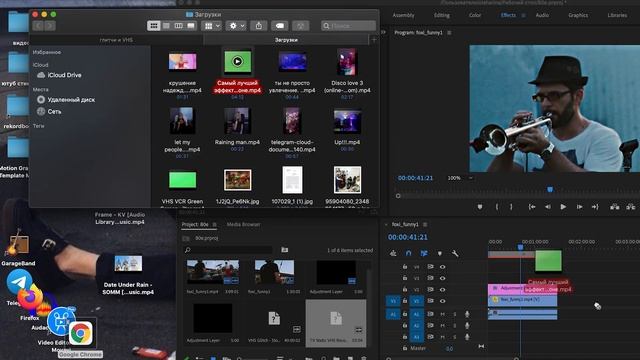640x360 pixels.
Task: Toggle A1 source patching button
Action: click(x=393, y=314)
